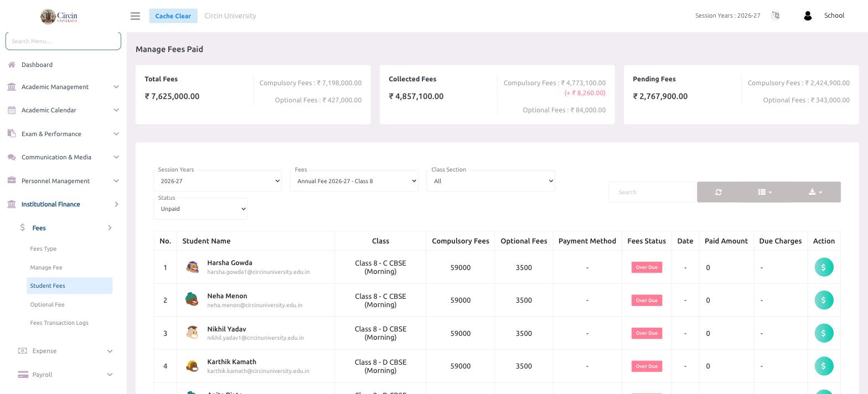The width and height of the screenshot is (868, 394).
Task: Click Neha Menon's avatar
Action: (x=192, y=299)
